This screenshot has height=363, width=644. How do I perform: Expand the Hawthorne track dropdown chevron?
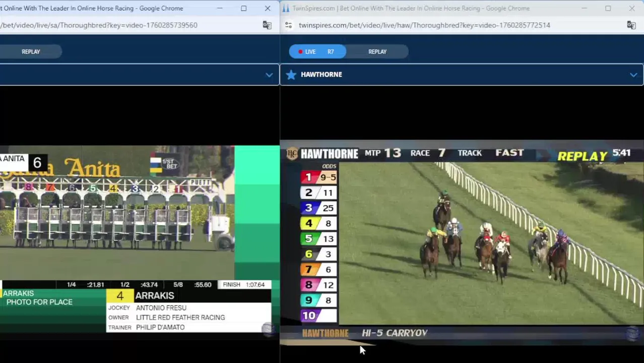coord(633,75)
